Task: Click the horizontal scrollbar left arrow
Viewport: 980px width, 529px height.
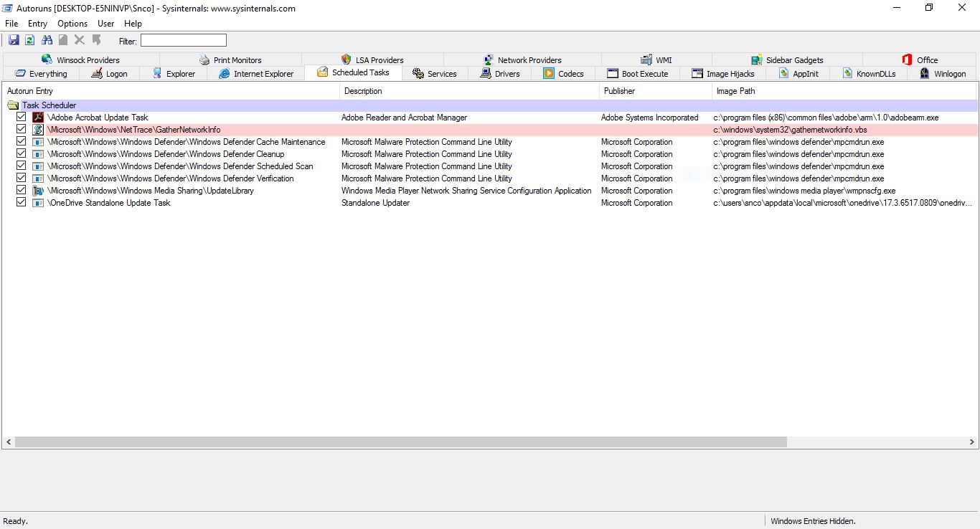Action: (9, 442)
